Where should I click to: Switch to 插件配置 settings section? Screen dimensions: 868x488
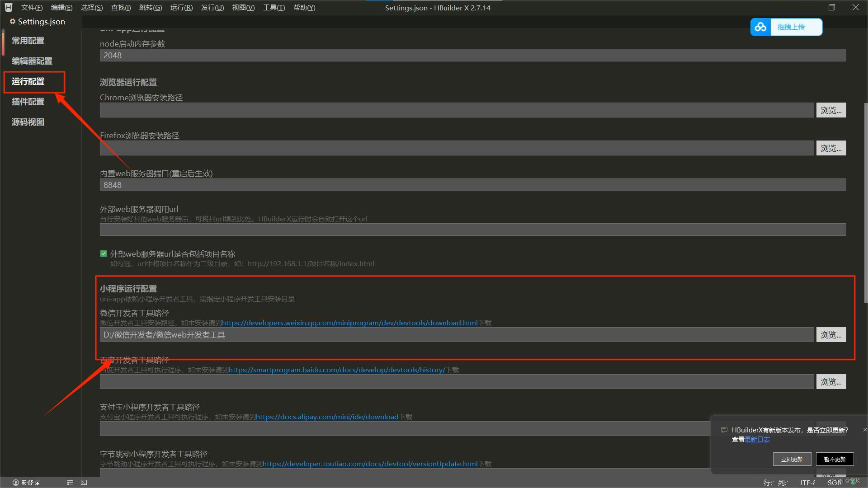pos(28,102)
